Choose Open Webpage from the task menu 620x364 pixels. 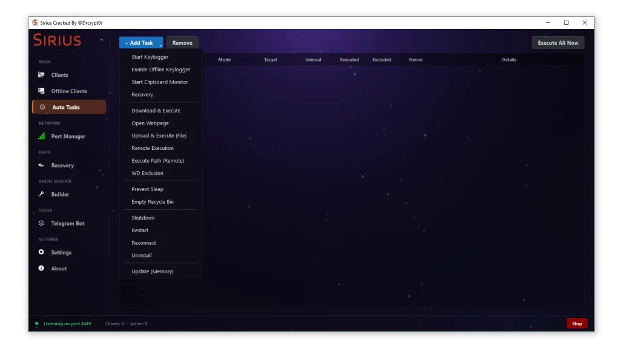[150, 123]
